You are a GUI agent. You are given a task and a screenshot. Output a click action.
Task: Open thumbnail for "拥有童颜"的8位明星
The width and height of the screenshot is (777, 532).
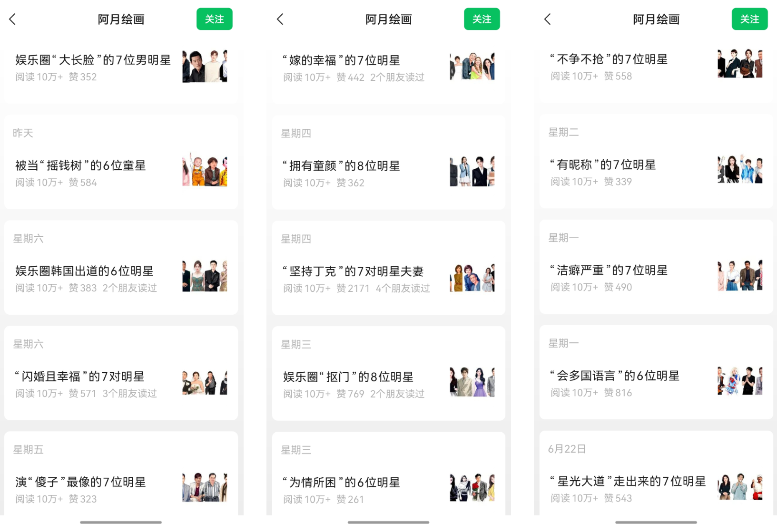point(472,171)
